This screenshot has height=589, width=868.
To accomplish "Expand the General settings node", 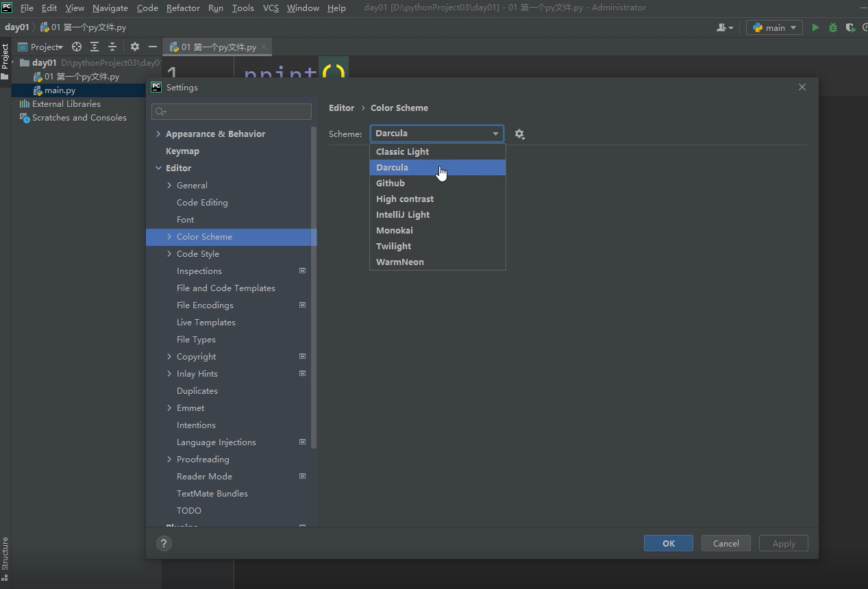I will pyautogui.click(x=169, y=185).
